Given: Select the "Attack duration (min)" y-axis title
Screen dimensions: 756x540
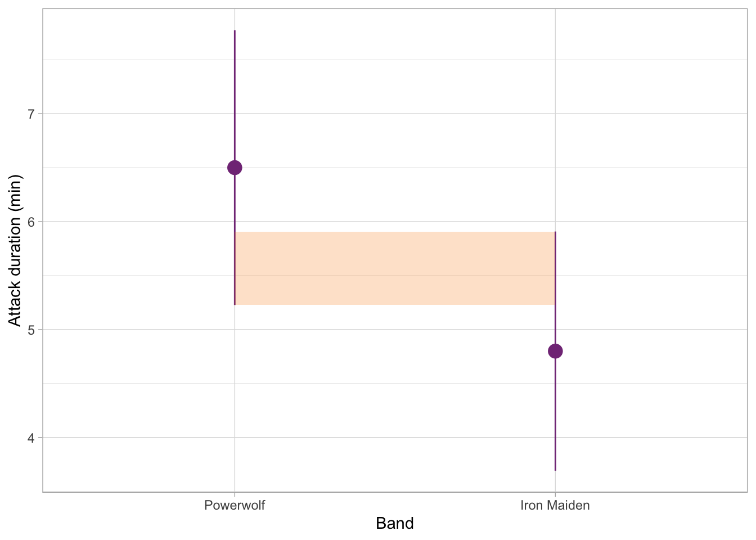Looking at the screenshot, I should point(15,251).
